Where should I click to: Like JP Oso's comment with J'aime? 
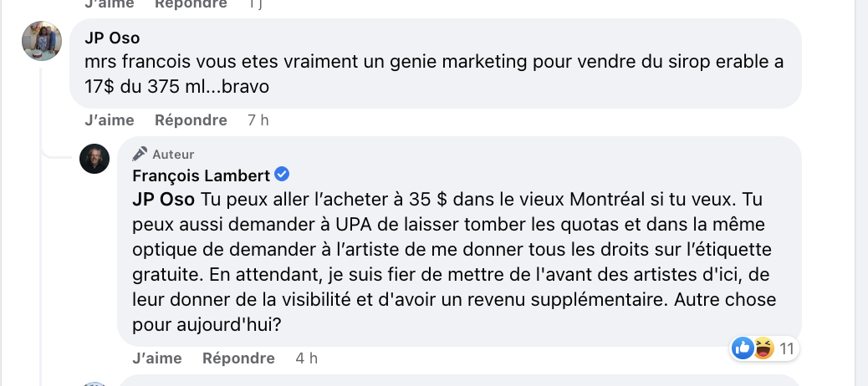109,120
